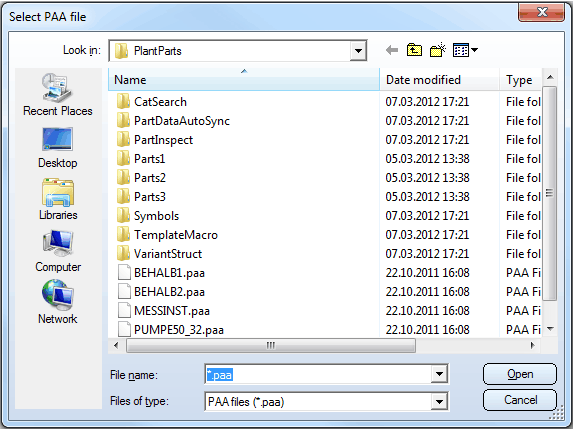The image size is (575, 430).
Task: Click the Parts3 folder name
Action: coord(150,197)
